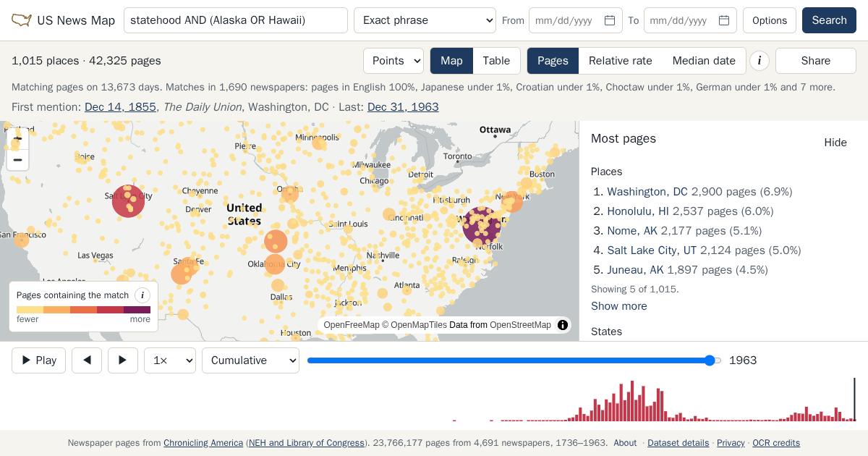
Task: Click the Salt Lake City map circle
Action: point(129,201)
